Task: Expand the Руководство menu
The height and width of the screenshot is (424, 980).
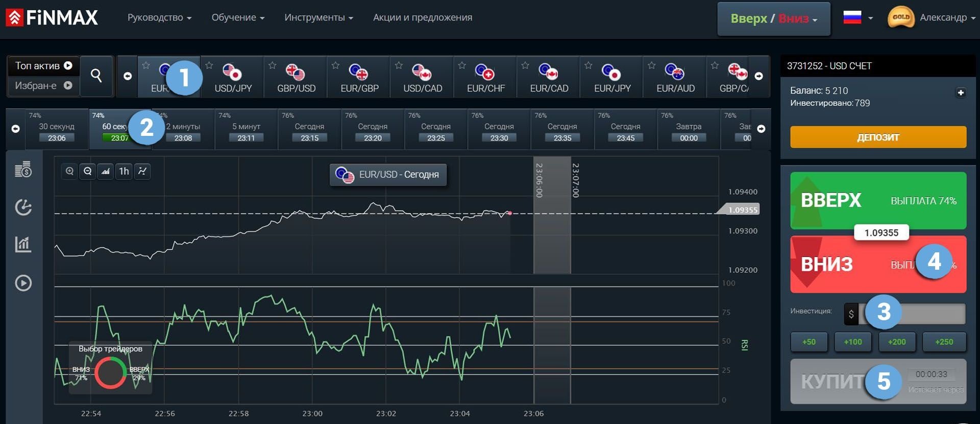Action: 159,17
